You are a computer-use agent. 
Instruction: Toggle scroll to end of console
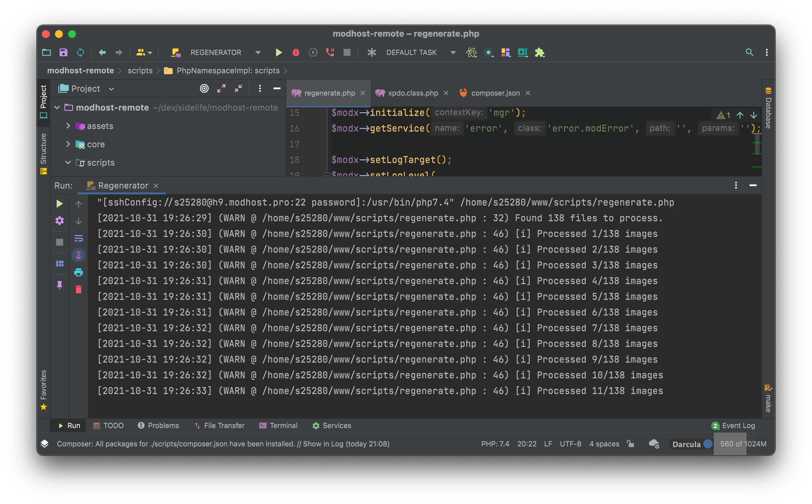(x=78, y=255)
